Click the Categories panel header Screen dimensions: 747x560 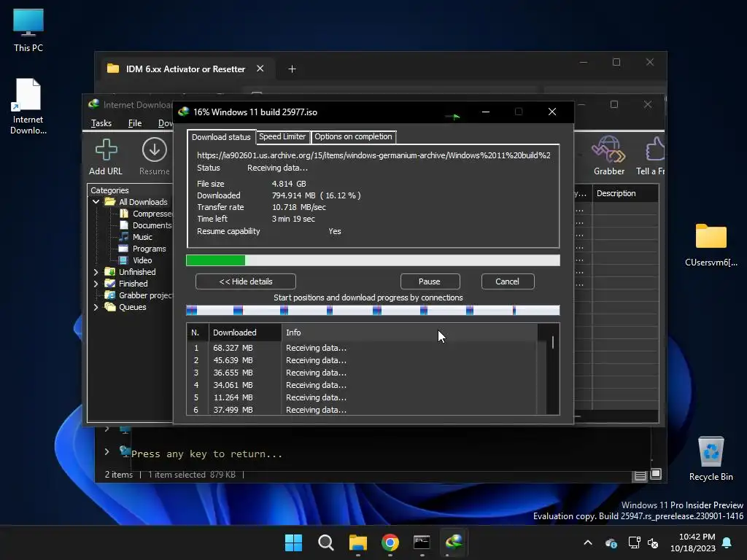(130, 190)
